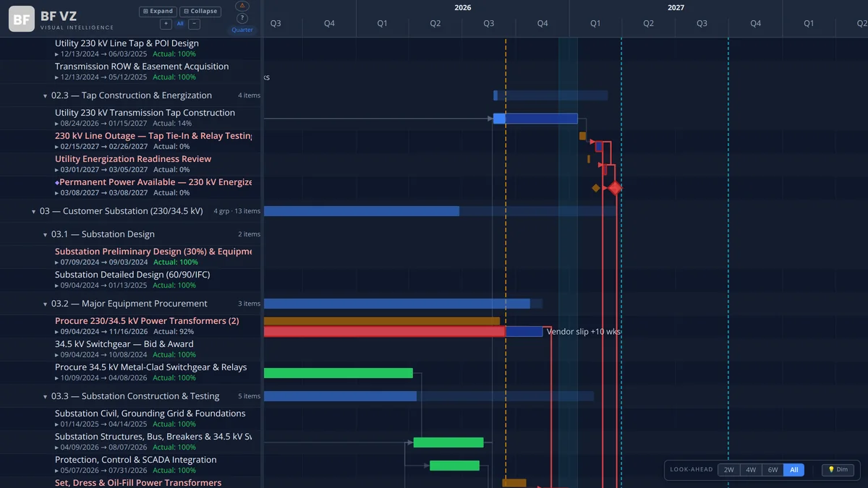Image resolution: width=868 pixels, height=488 pixels.
Task: Click the plus expand-level button
Action: click(x=166, y=24)
